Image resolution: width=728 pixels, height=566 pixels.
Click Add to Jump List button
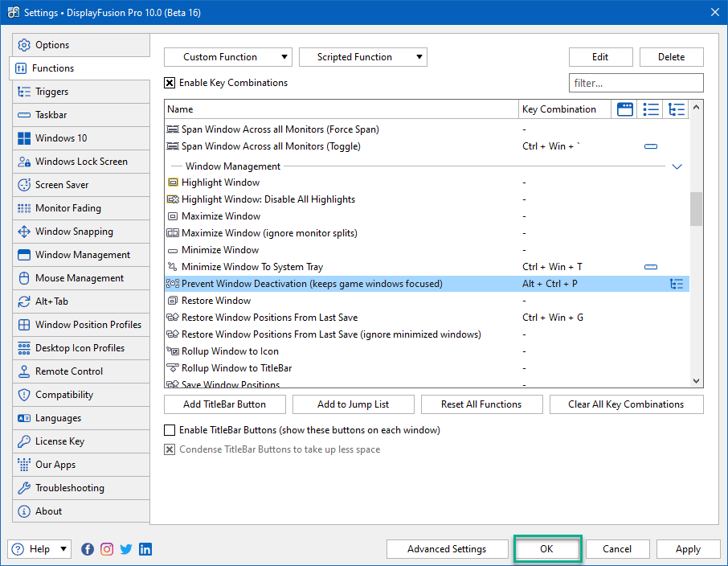354,404
